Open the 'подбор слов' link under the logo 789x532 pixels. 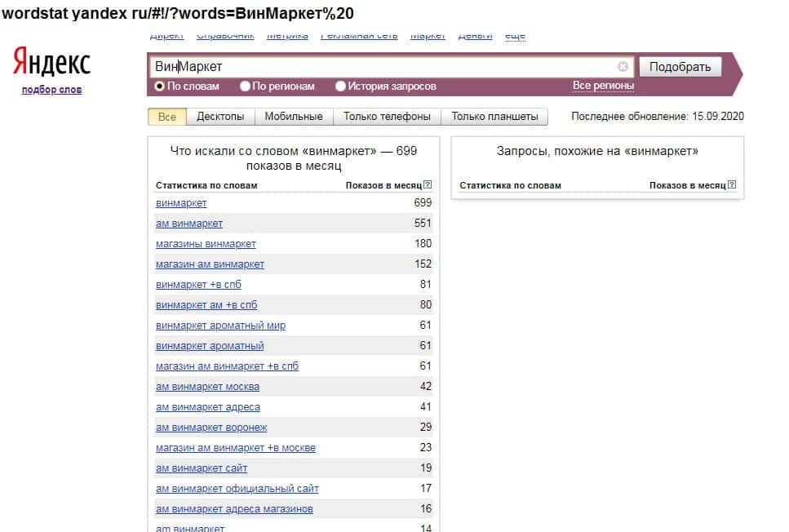pyautogui.click(x=51, y=90)
